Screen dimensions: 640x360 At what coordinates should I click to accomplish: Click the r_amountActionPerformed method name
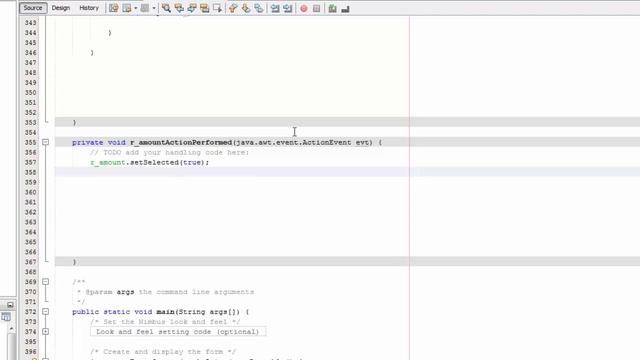pos(181,142)
